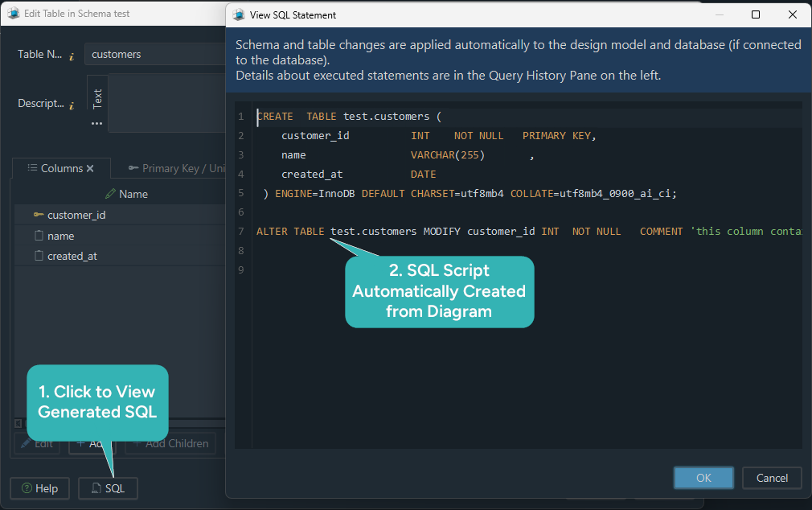
Task: Select the customer_id column row
Action: (120, 215)
